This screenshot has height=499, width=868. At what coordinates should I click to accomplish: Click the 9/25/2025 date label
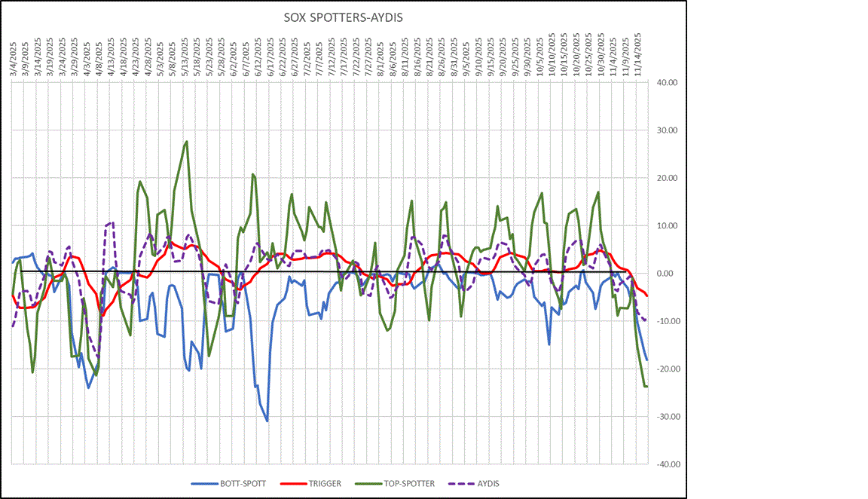click(515, 57)
